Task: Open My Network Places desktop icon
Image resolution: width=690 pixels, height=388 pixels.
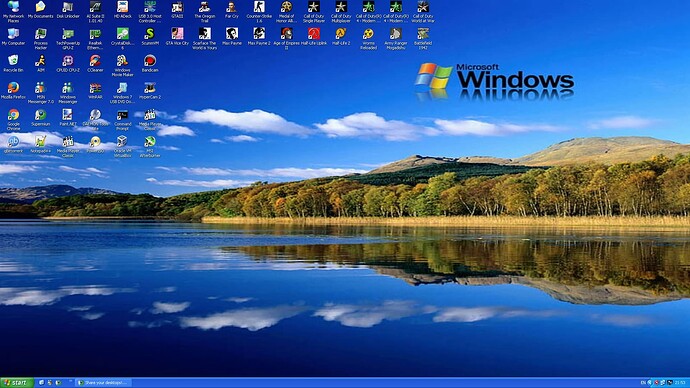Action: point(13,12)
